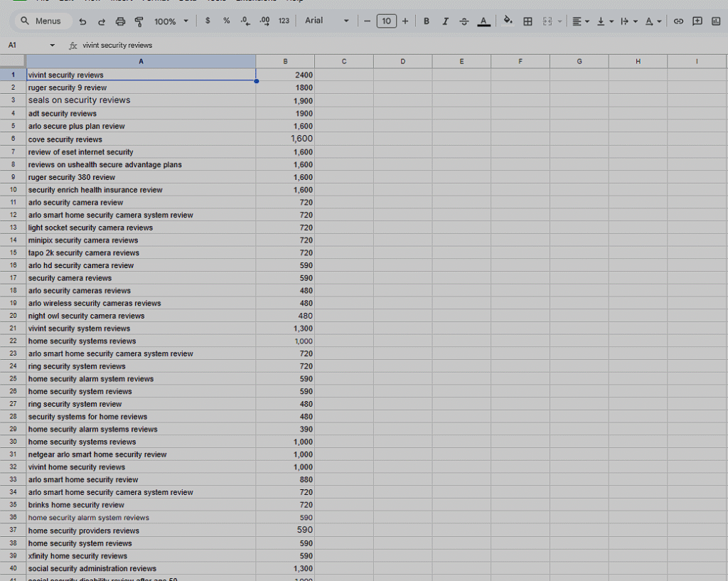Viewport: 728px width, 581px height.
Task: Select the Paint format tool
Action: click(139, 21)
